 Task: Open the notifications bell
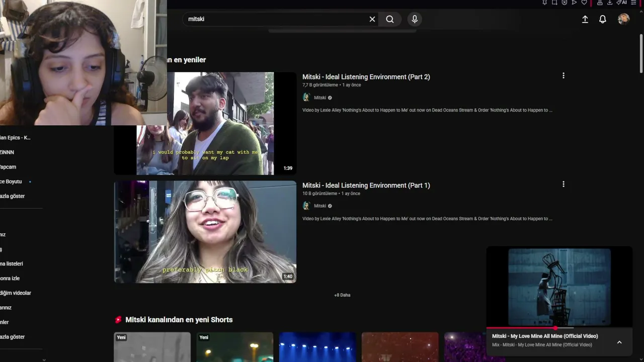(603, 19)
